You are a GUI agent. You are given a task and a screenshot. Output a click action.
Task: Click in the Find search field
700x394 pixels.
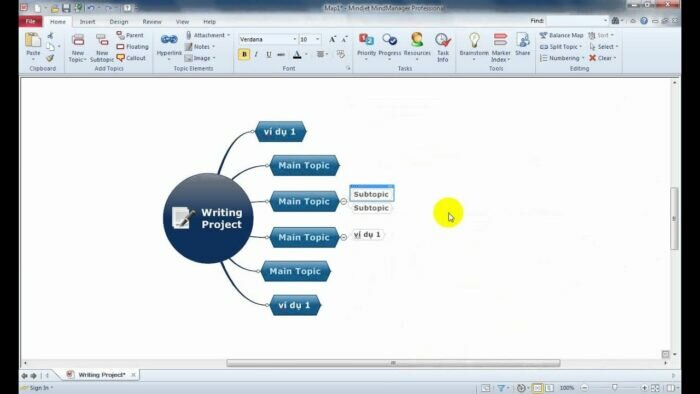pyautogui.click(x=577, y=21)
